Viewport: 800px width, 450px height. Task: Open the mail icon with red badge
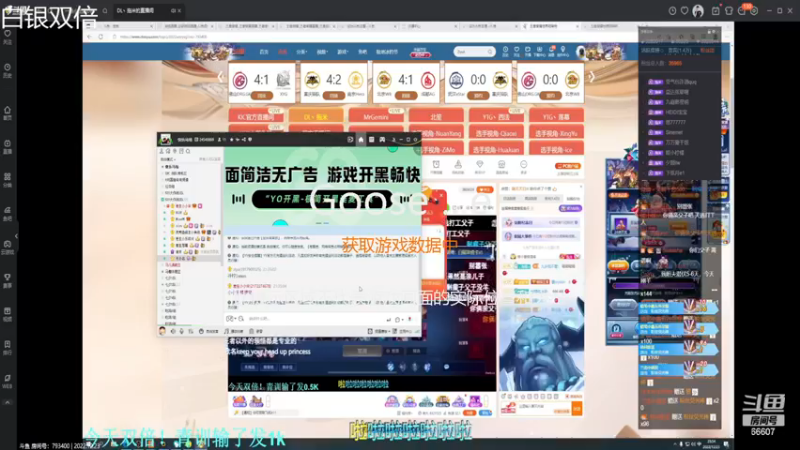tap(743, 10)
